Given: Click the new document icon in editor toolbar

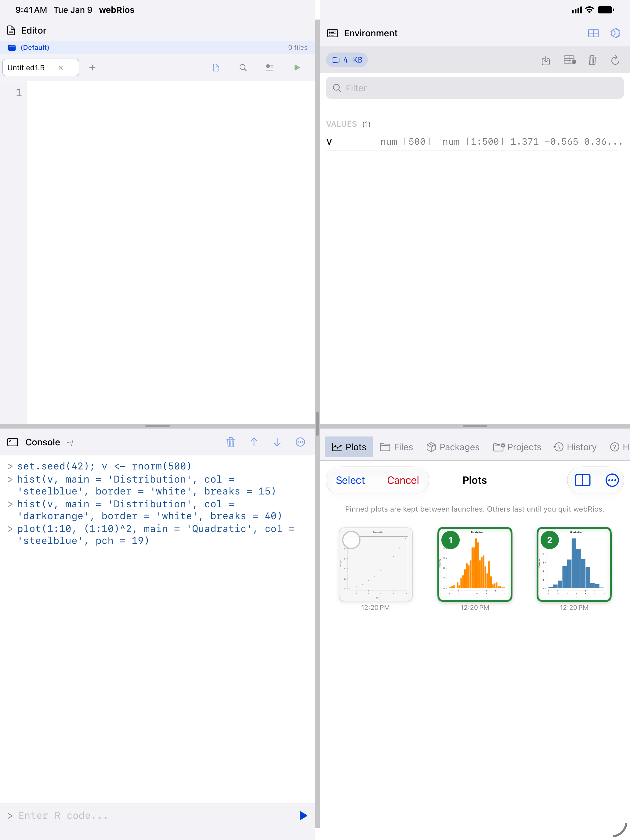Looking at the screenshot, I should 216,67.
